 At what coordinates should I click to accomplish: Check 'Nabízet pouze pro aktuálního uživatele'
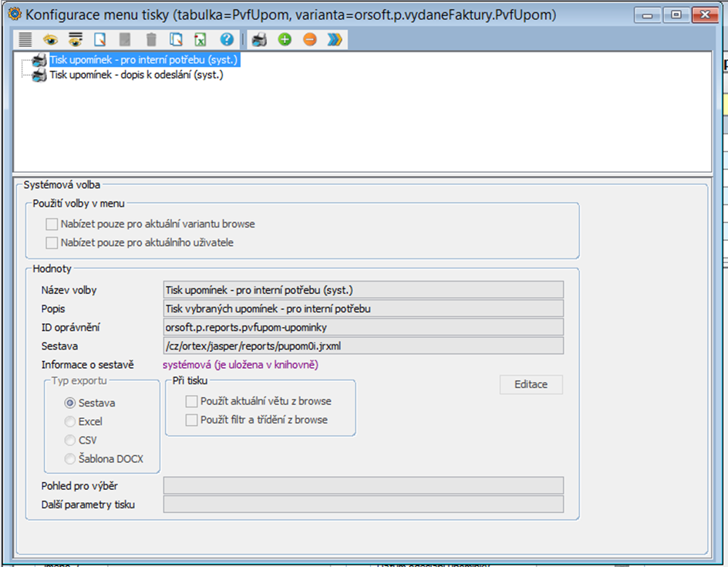coord(52,243)
